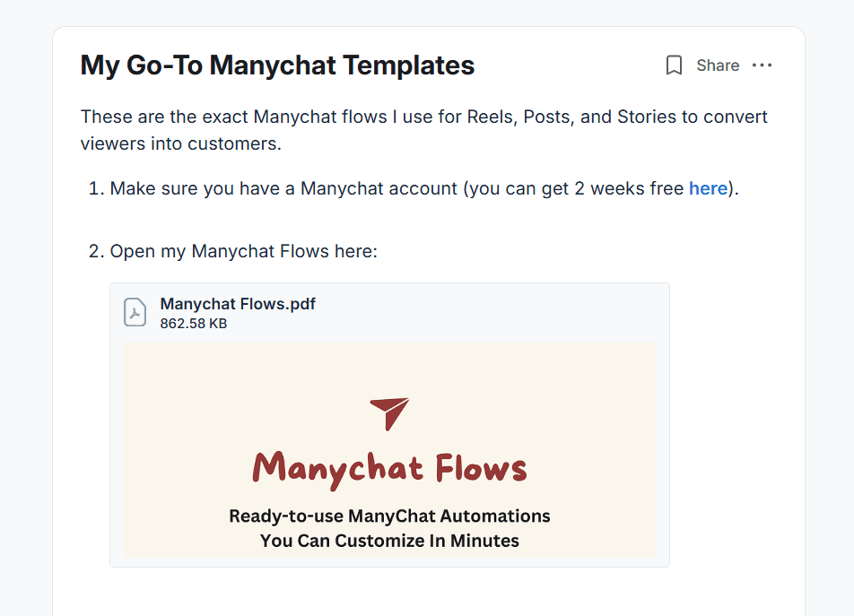Click the 'Open my Manychat Flows here:' step
This screenshot has width=854, height=616.
[x=243, y=251]
